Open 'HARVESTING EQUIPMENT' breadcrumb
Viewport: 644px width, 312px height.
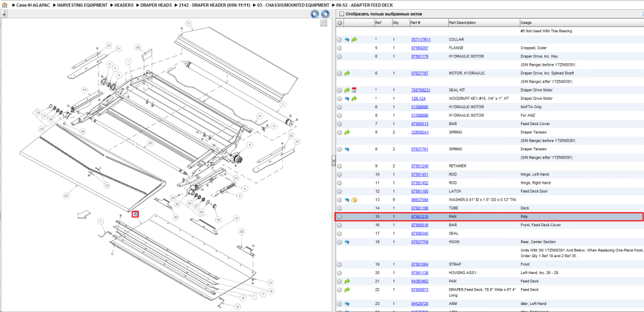click(x=82, y=5)
